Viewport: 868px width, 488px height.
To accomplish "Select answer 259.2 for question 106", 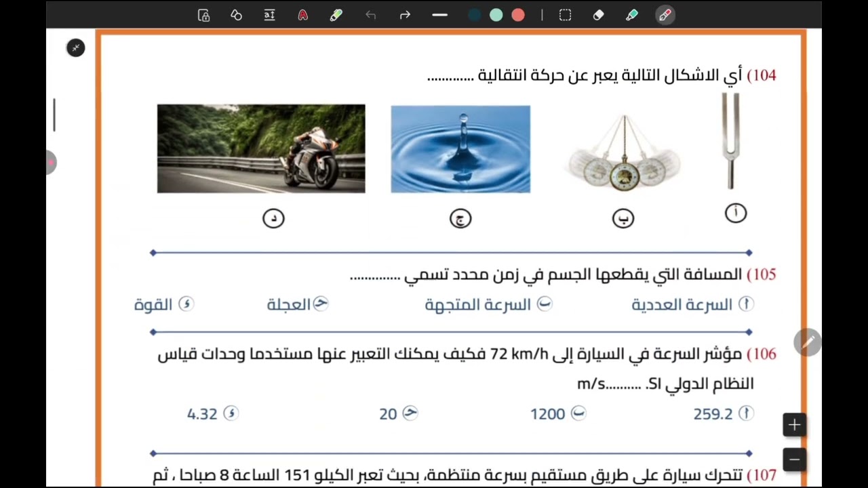I will click(724, 413).
